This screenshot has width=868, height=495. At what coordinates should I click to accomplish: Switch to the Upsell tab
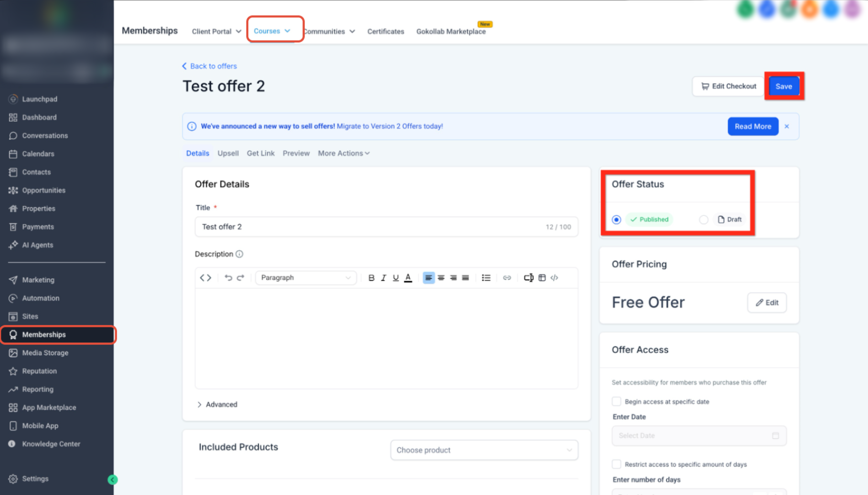point(228,153)
